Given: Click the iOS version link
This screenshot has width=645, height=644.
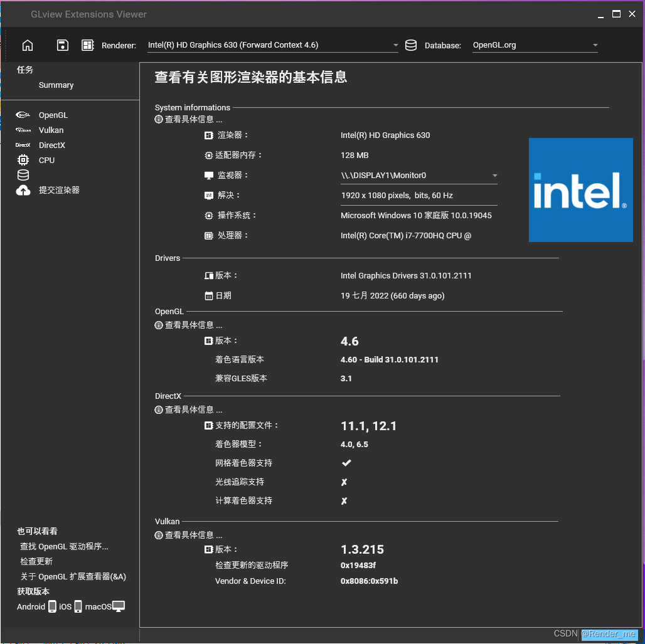Looking at the screenshot, I should coord(65,606).
